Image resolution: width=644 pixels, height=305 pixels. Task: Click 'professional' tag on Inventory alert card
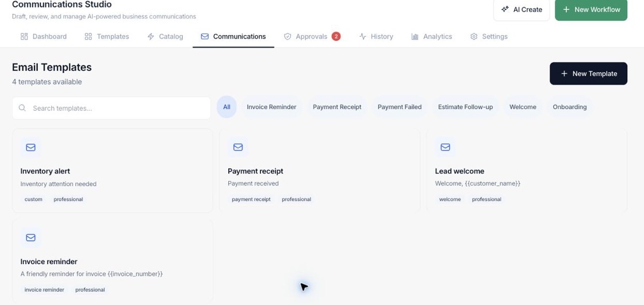pyautogui.click(x=68, y=199)
